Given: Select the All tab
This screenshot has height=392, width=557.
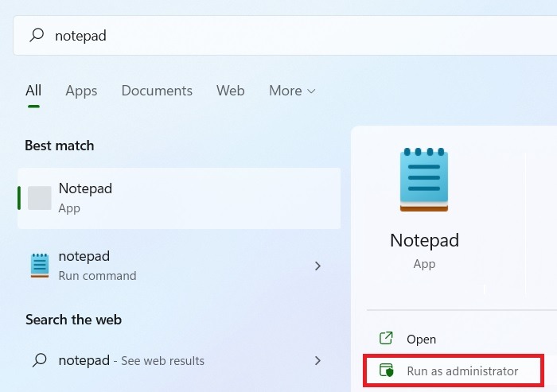Looking at the screenshot, I should (33, 91).
